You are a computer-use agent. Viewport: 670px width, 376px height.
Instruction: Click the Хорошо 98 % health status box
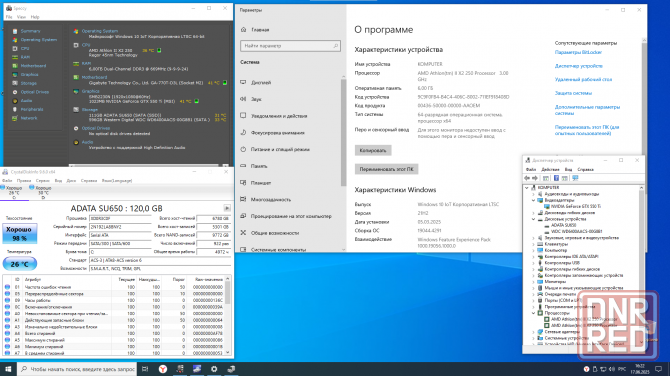(20, 234)
